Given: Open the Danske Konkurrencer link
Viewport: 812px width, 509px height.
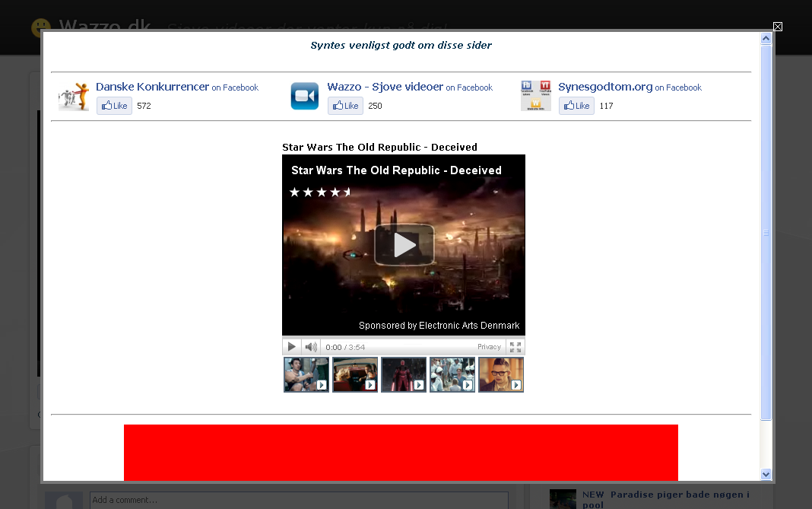Looking at the screenshot, I should 152,87.
